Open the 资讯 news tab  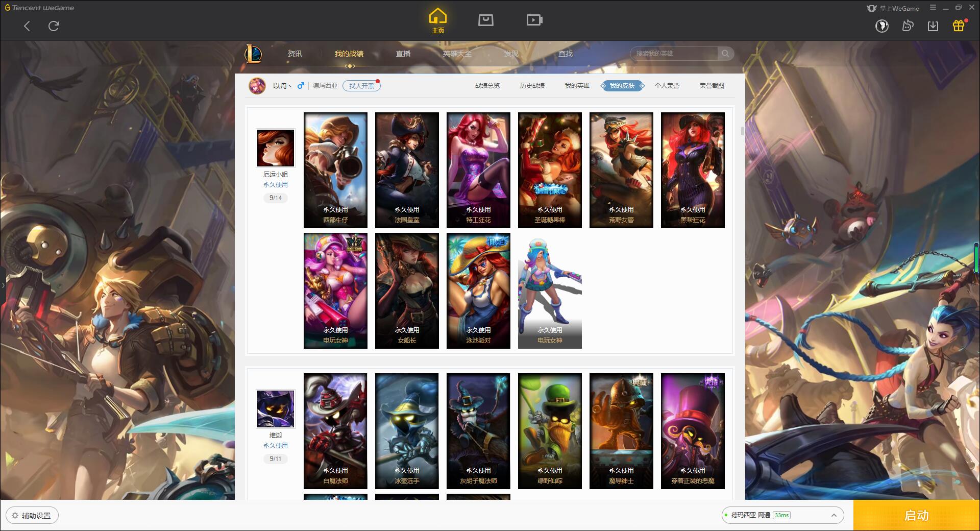pos(295,54)
